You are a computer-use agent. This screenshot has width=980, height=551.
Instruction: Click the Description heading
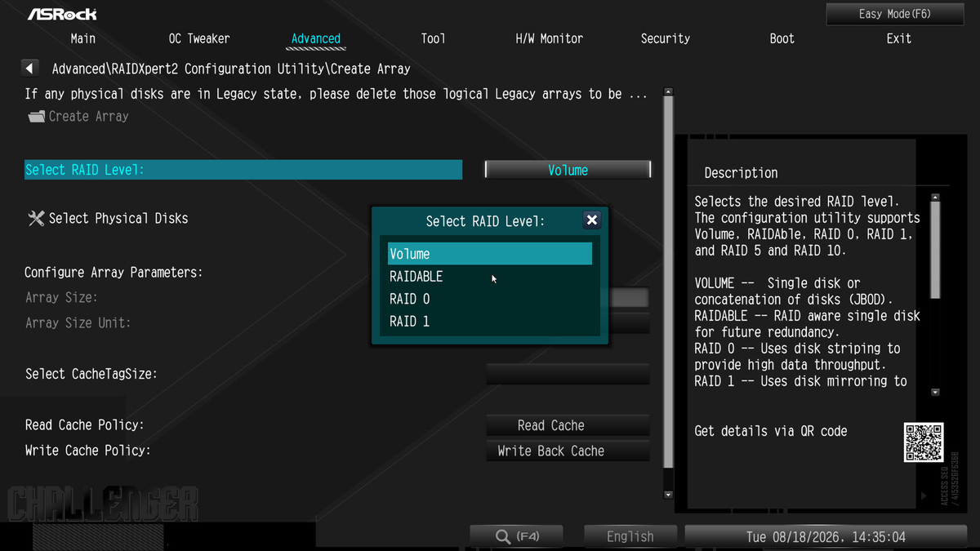click(741, 173)
